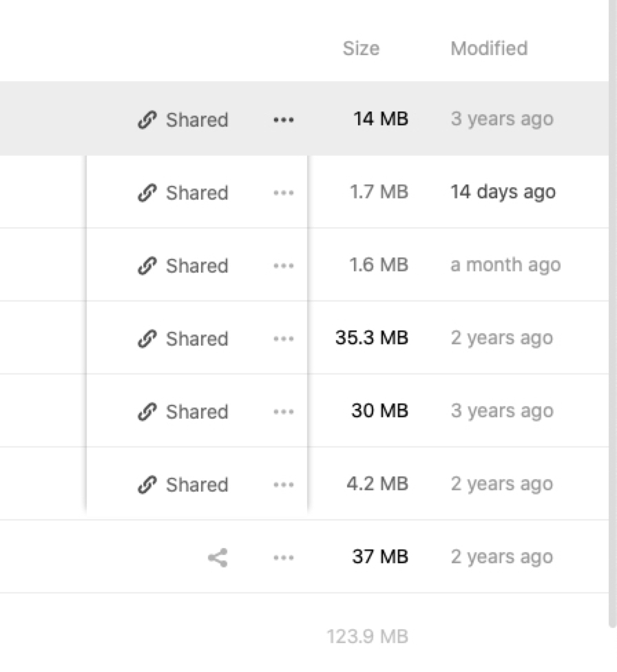Click the link icon on the 14 MB row
The height and width of the screenshot is (672, 617).
click(x=147, y=120)
